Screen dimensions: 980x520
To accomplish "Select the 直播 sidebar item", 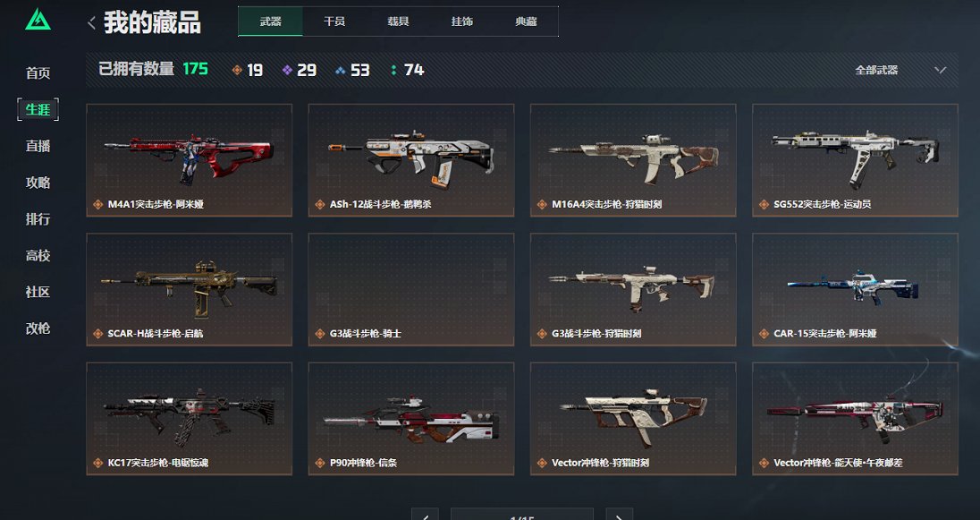I will pos(38,146).
